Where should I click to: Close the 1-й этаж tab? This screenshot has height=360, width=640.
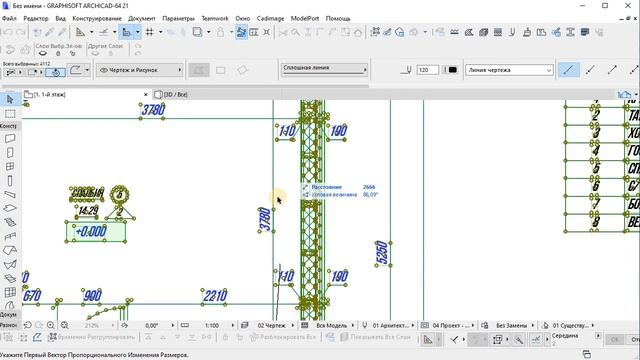(146, 94)
